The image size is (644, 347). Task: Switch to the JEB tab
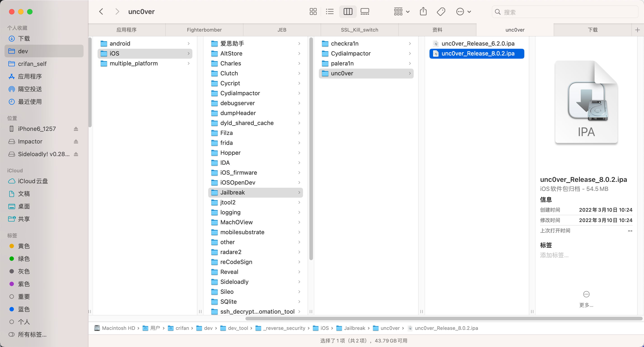point(282,30)
